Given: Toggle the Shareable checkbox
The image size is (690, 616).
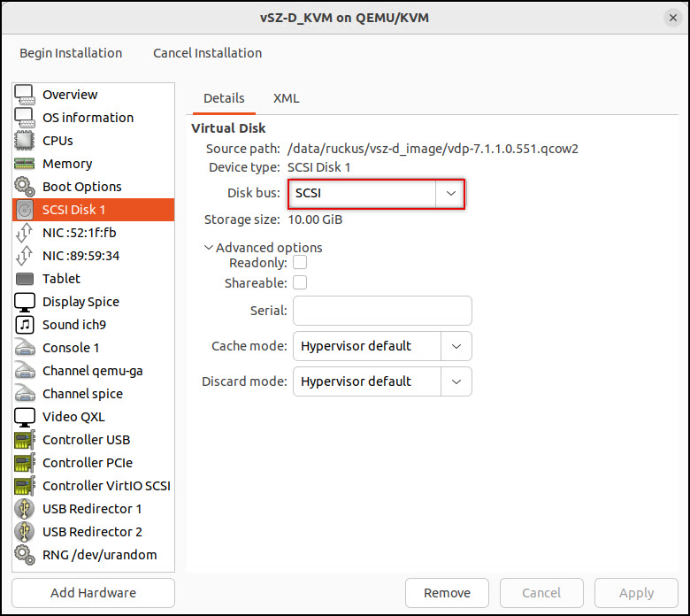Looking at the screenshot, I should [300, 282].
